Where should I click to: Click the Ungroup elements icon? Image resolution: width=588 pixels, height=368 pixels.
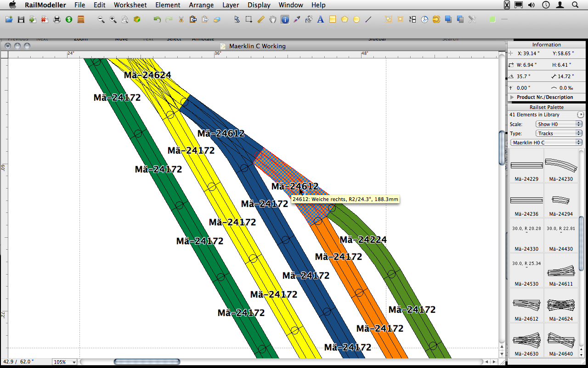[x=400, y=19]
